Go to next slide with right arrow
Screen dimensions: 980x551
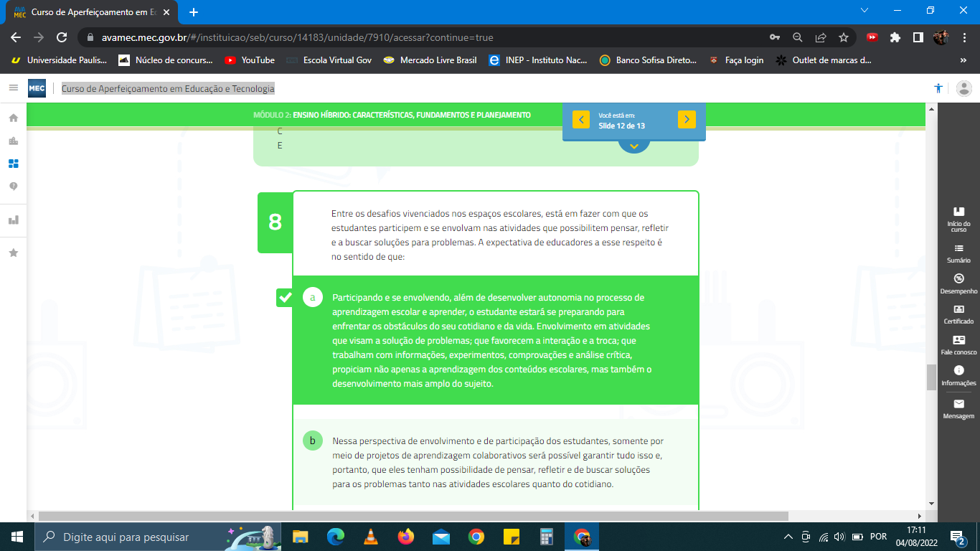click(x=687, y=120)
